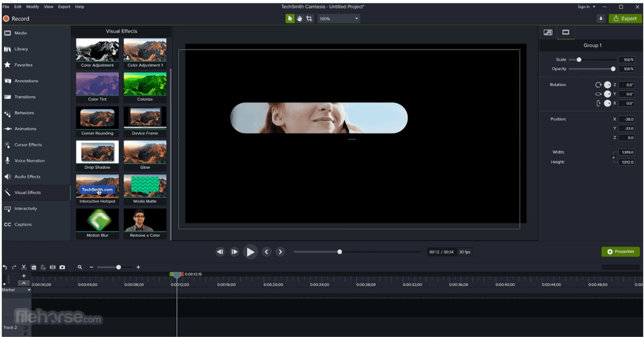644x337 pixels.
Task: Click the camera snapshot icon
Action: pos(62,267)
